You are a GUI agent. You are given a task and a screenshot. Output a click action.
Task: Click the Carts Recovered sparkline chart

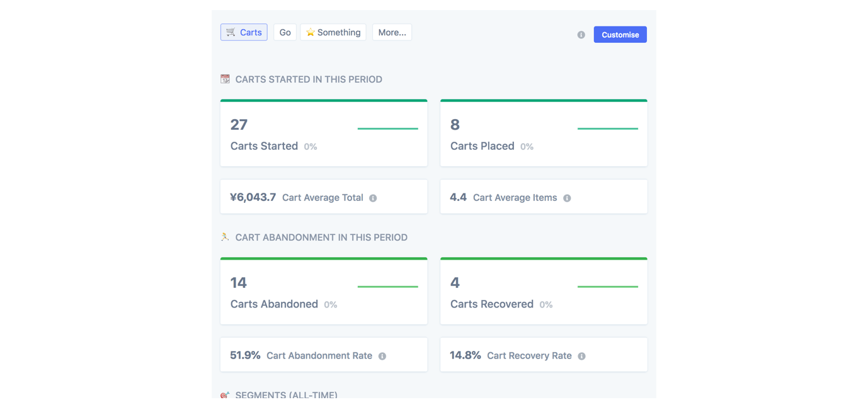click(607, 287)
